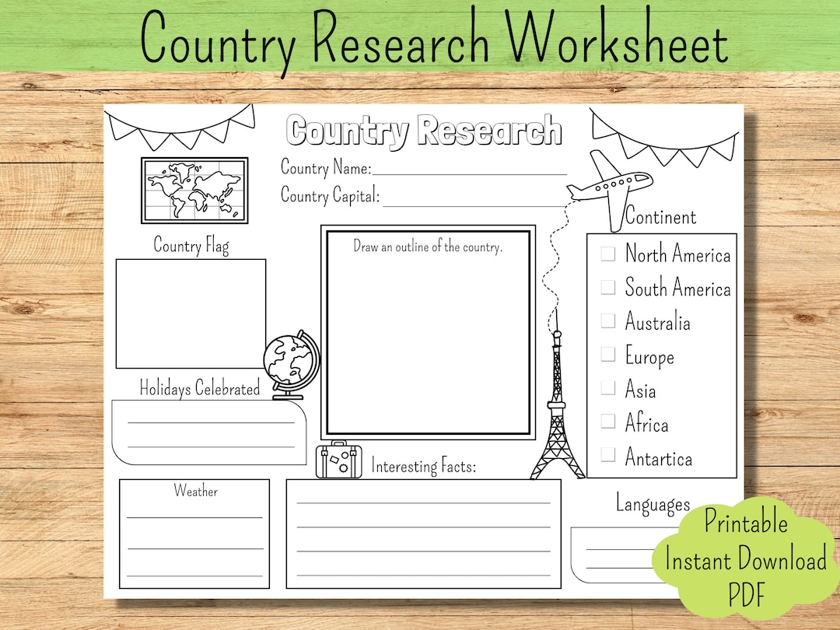Screen dimensions: 840x630
Task: Check the Antartica continent box
Action: (607, 455)
